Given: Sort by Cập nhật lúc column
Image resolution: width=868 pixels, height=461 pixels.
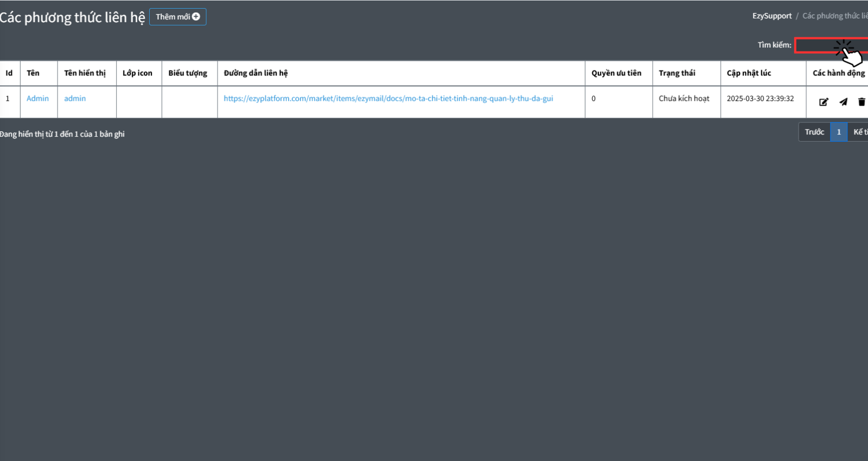Looking at the screenshot, I should [749, 73].
